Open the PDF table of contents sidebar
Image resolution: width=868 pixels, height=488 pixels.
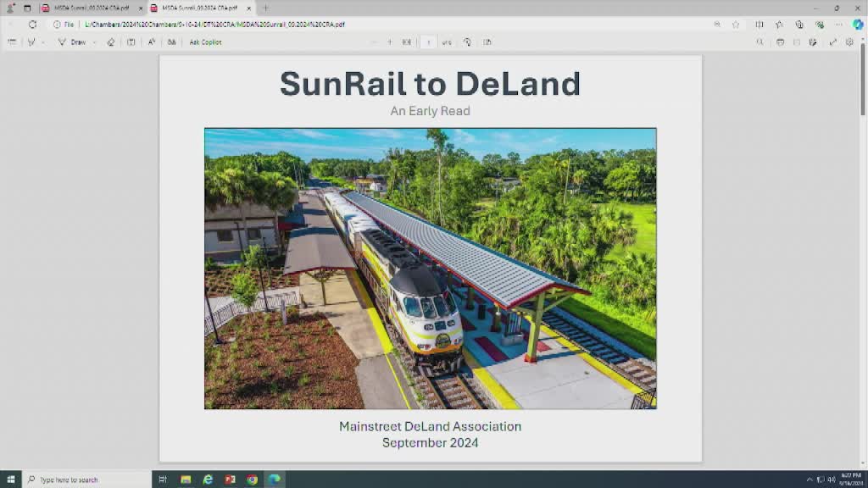point(12,42)
